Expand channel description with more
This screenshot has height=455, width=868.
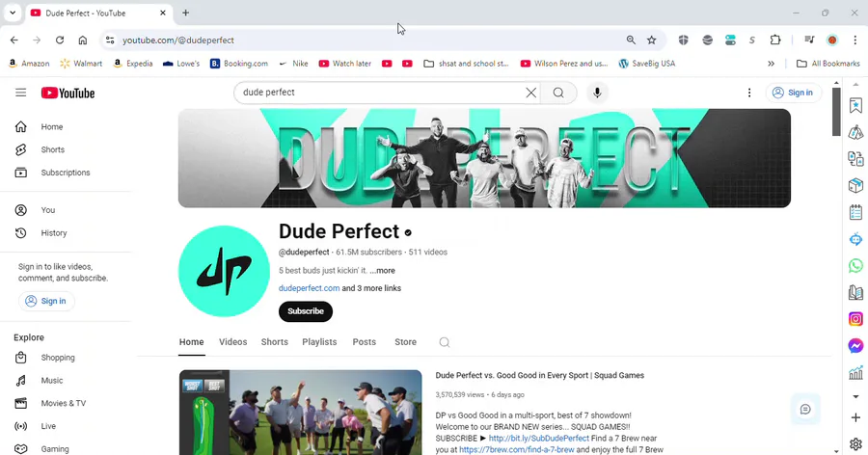(x=383, y=271)
